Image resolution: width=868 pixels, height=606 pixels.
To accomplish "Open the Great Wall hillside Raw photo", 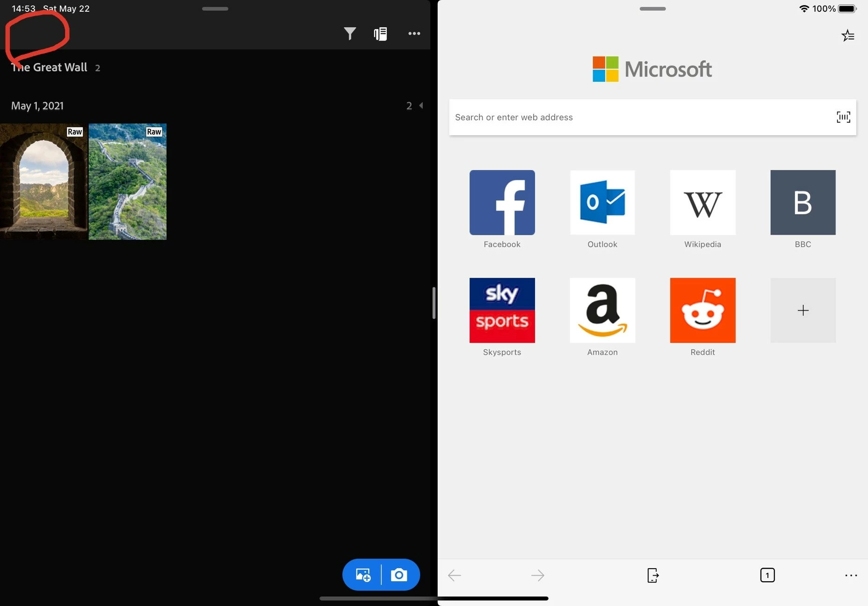I will click(x=128, y=181).
